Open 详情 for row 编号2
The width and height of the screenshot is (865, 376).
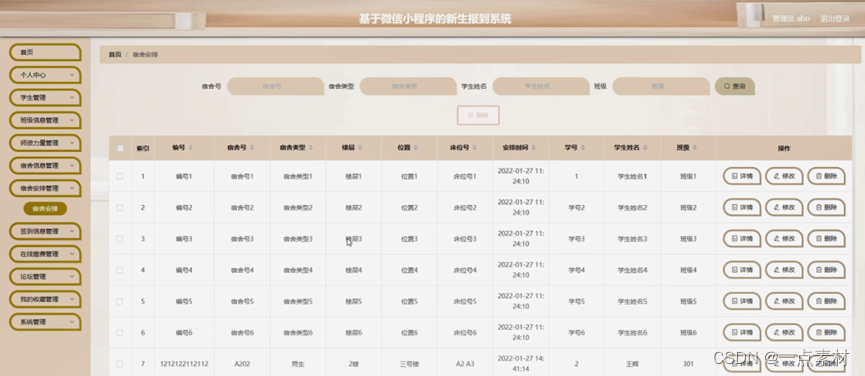point(742,208)
